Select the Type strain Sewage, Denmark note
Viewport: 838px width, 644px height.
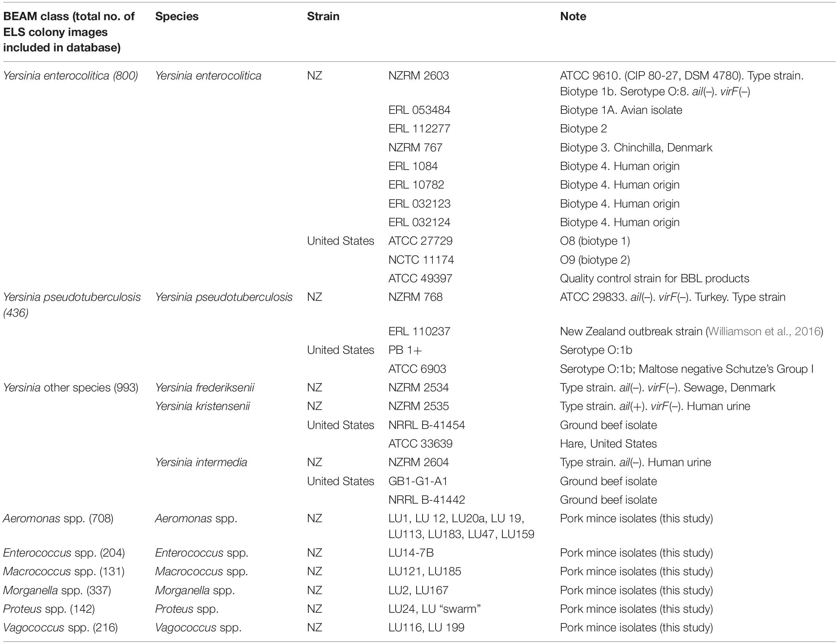(x=667, y=387)
